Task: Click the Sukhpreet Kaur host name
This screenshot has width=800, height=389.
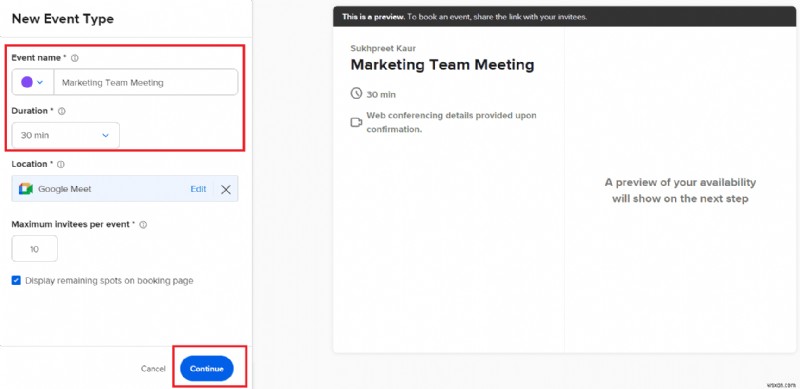Action: tap(383, 48)
